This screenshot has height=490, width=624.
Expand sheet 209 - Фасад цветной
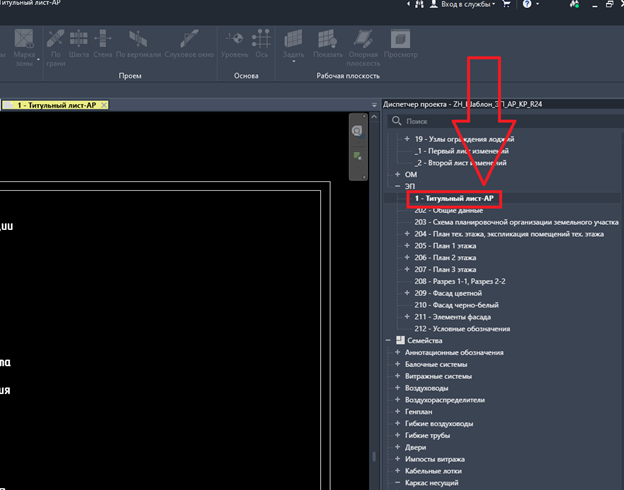point(407,293)
